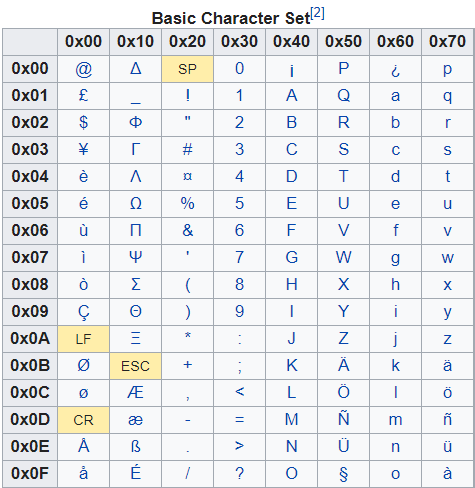This screenshot has height=488, width=475.
Task: Click the Æ uppercase ligature link
Action: (135, 392)
